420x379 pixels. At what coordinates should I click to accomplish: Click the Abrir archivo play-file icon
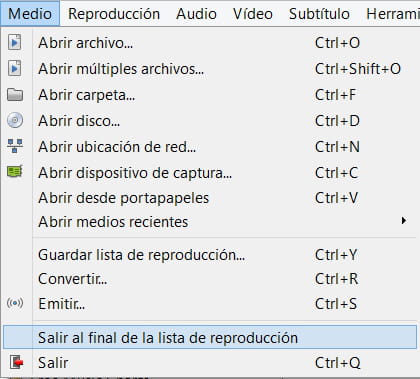[14, 43]
